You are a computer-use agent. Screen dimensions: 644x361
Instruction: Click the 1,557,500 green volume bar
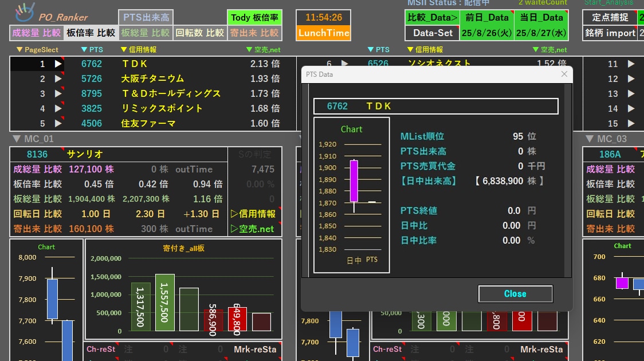[164, 303]
